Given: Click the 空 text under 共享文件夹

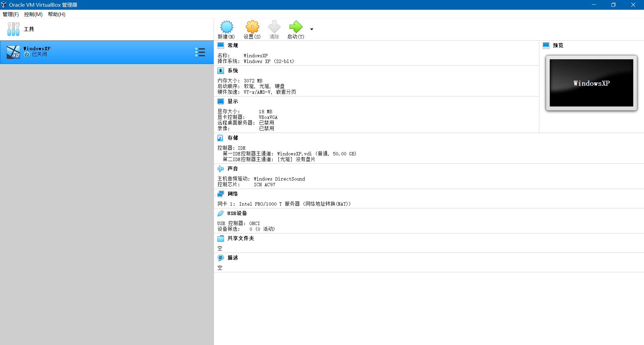Looking at the screenshot, I should (x=220, y=249).
